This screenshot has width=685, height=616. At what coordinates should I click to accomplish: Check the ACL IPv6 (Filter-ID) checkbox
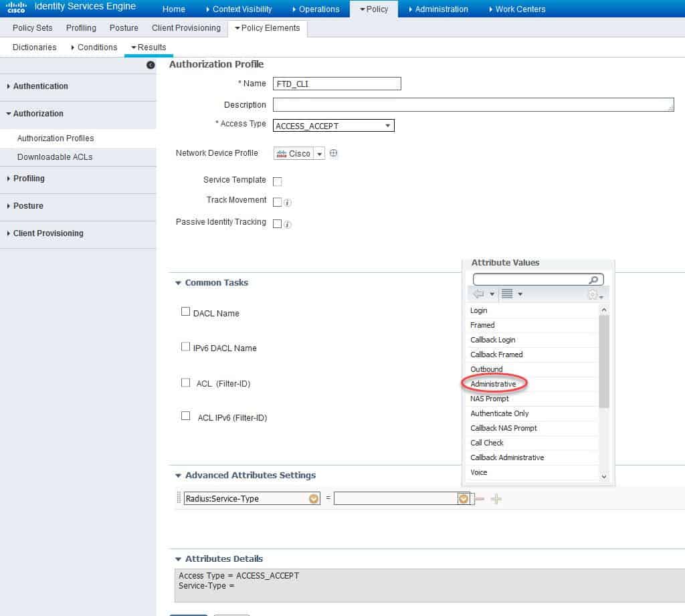(x=186, y=416)
